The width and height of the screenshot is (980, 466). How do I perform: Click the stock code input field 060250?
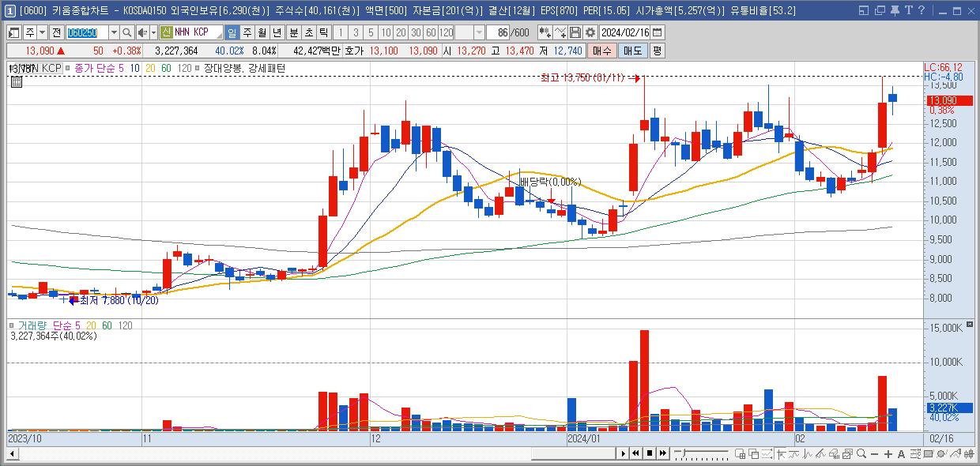click(x=87, y=32)
